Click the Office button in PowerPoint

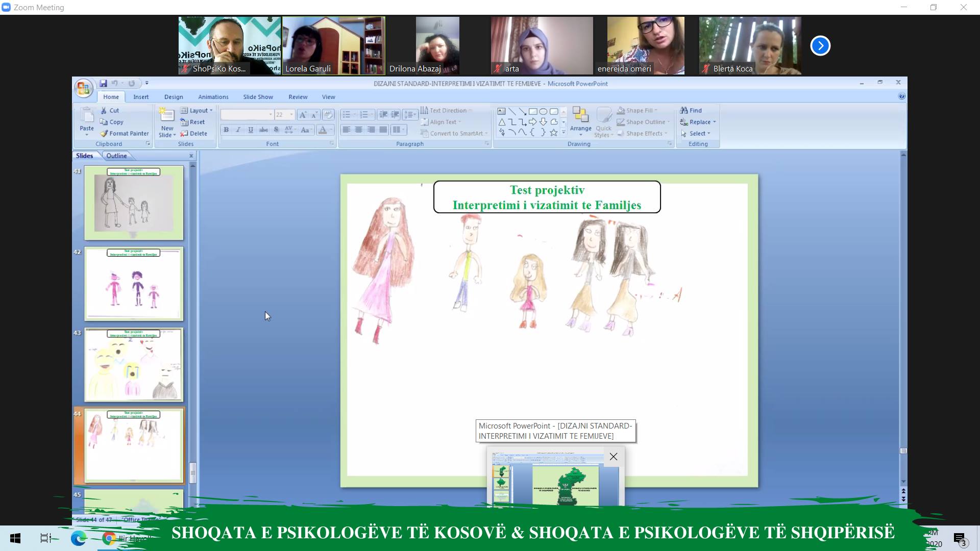[x=84, y=89]
